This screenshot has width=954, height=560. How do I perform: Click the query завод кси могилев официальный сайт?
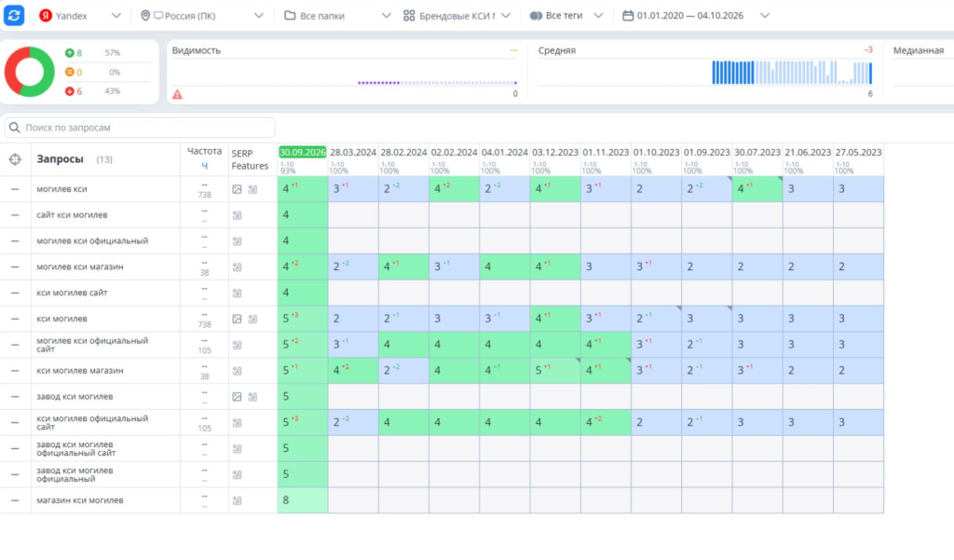click(x=76, y=448)
